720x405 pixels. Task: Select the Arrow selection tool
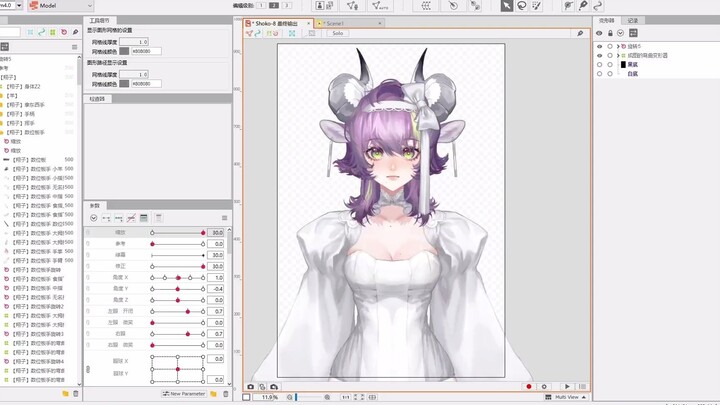[506, 6]
